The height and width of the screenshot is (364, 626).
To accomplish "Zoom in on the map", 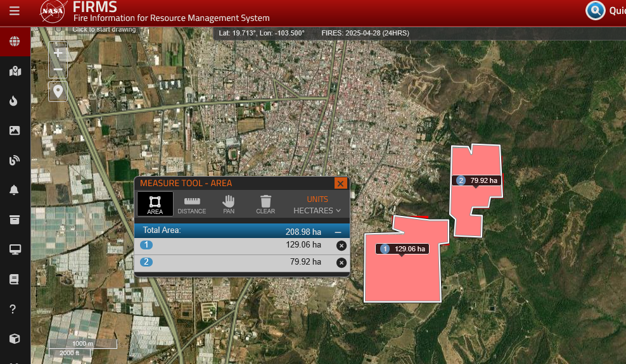I will 58,53.
